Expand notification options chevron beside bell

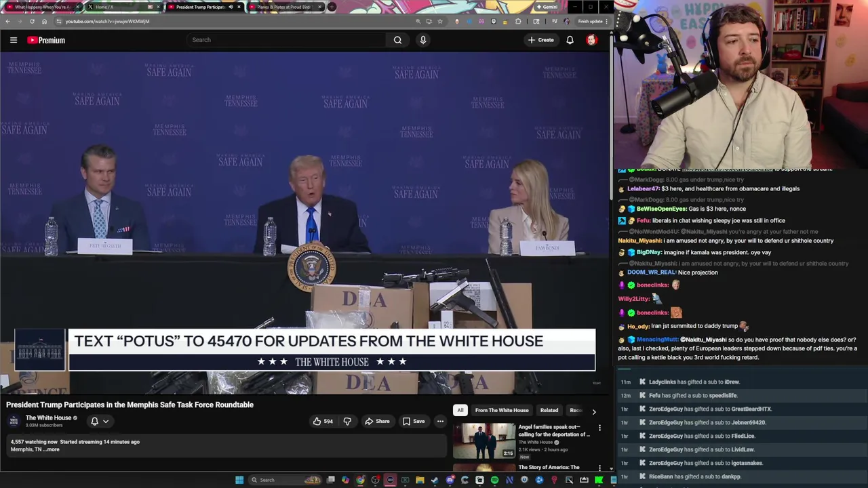tap(106, 421)
